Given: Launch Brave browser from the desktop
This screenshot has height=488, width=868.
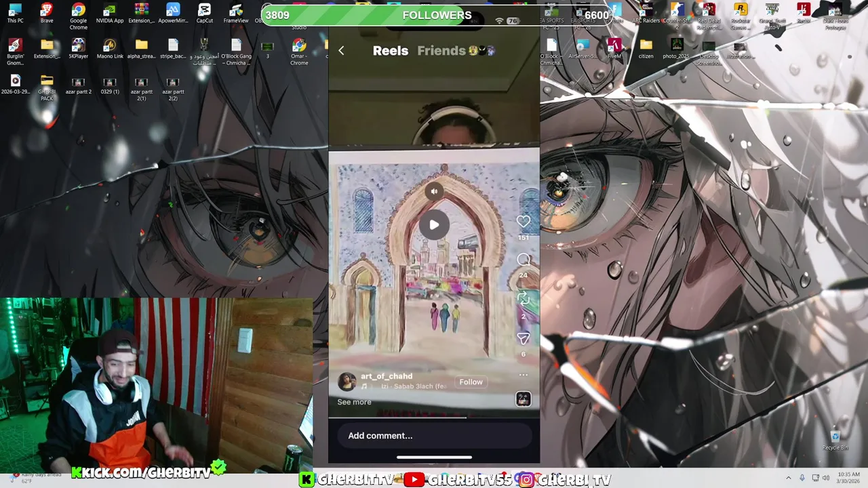Looking at the screenshot, I should pos(47,14).
